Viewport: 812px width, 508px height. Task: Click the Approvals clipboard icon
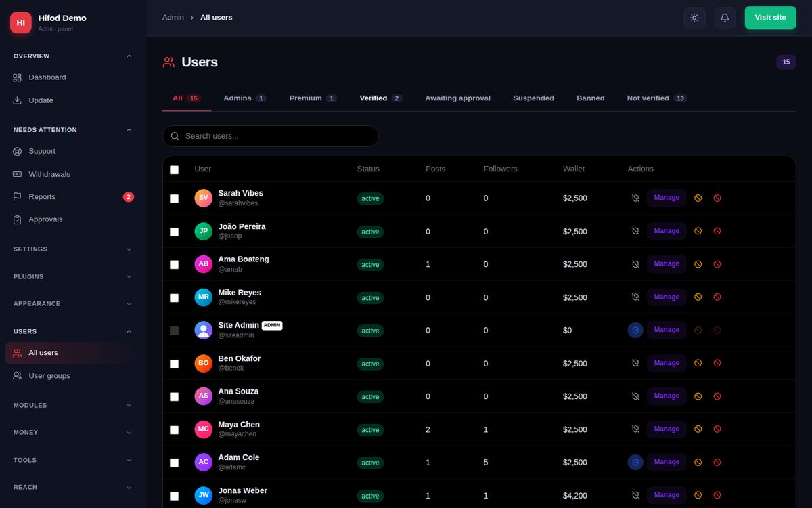(18, 220)
